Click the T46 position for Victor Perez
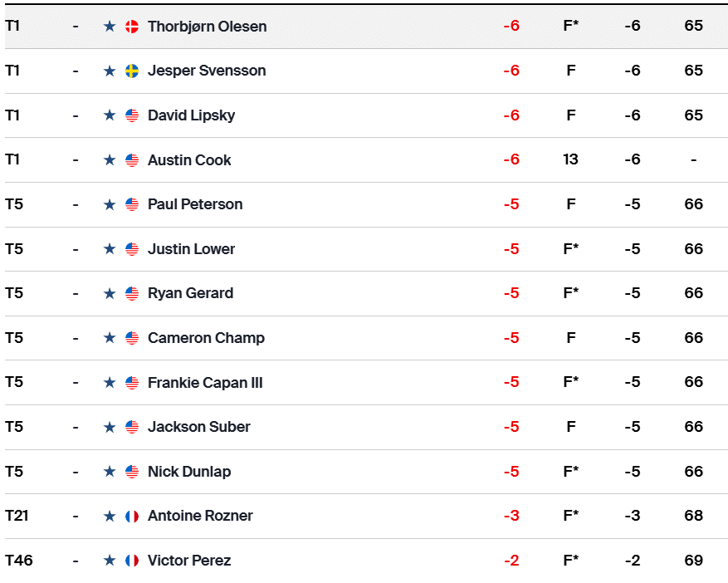This screenshot has width=728, height=583. (19, 561)
